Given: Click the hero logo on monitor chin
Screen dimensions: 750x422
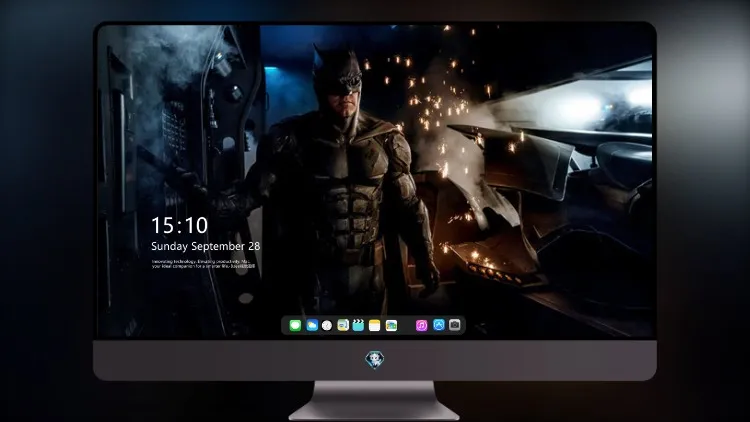Looking at the screenshot, I should tap(375, 360).
